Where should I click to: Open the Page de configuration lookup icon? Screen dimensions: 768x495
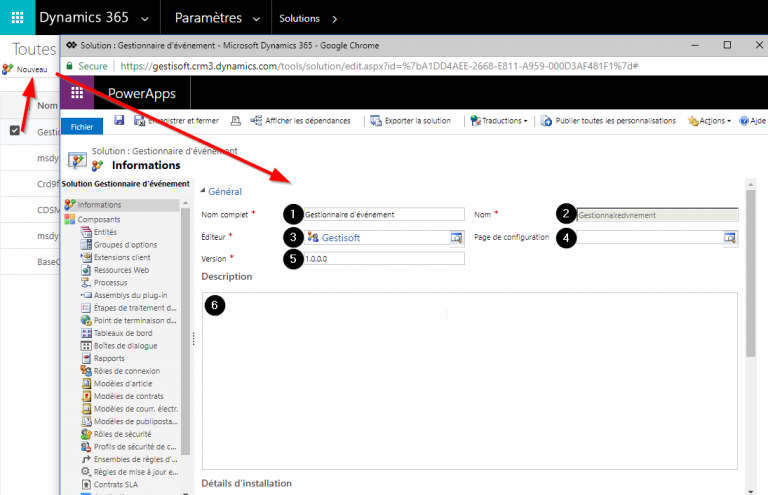point(730,238)
